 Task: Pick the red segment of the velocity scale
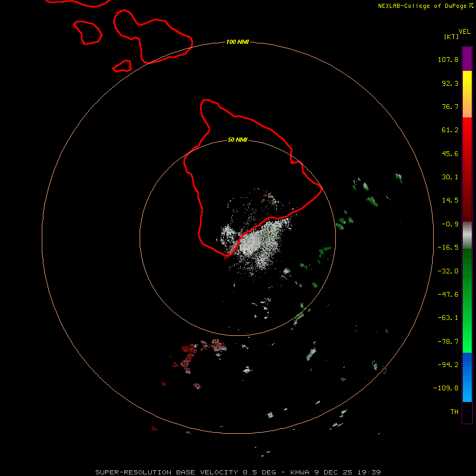coord(467,169)
